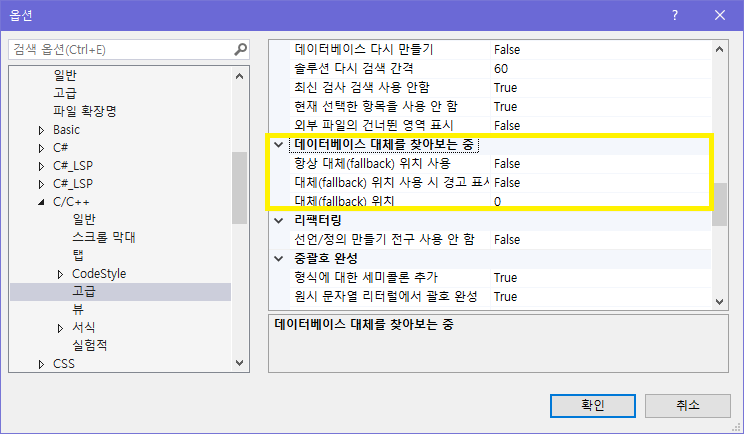Viewport: 744px width, 434px height.
Task: Select 스크롤 막대 tree item
Action: click(104, 238)
